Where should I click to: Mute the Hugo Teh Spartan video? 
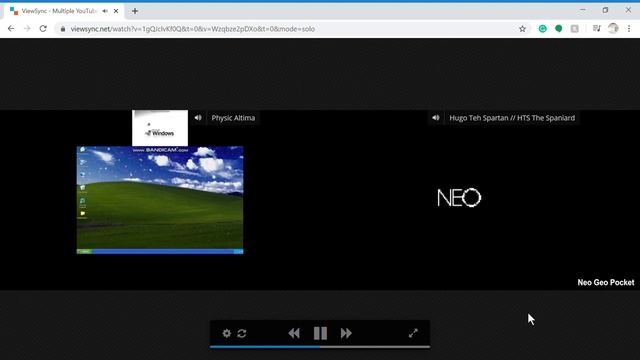(436, 118)
